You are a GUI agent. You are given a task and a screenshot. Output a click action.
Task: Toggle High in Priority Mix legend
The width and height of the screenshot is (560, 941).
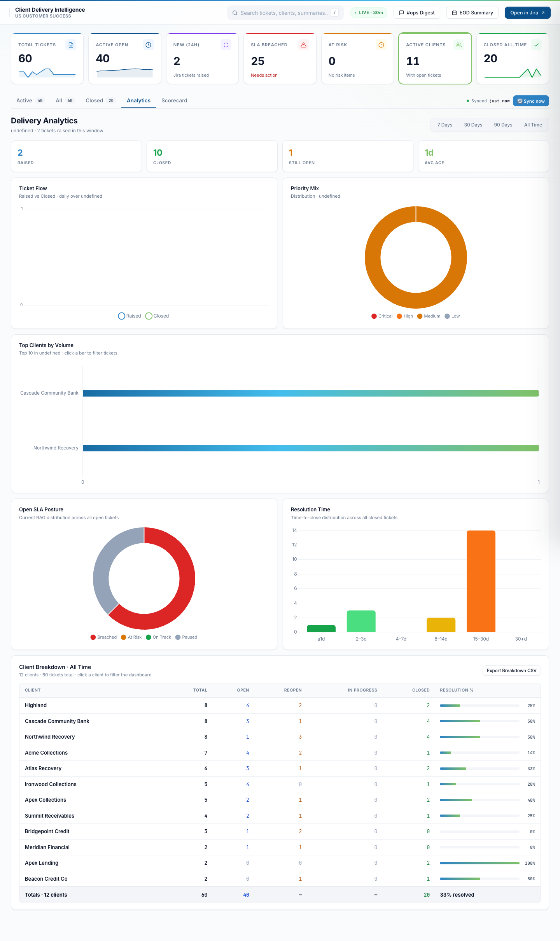click(405, 316)
